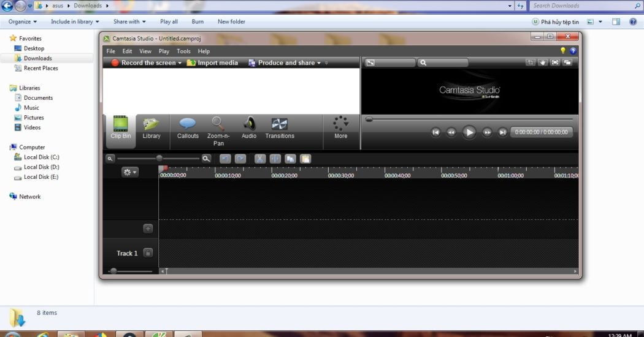This screenshot has height=337, width=644.
Task: Zoom out the timeline
Action: (x=110, y=159)
